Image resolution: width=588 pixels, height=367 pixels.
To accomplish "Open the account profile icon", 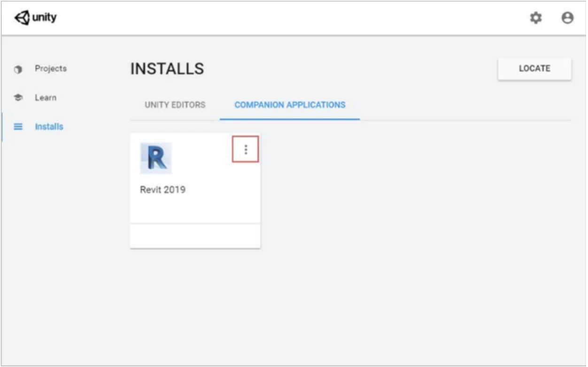I will tap(568, 18).
